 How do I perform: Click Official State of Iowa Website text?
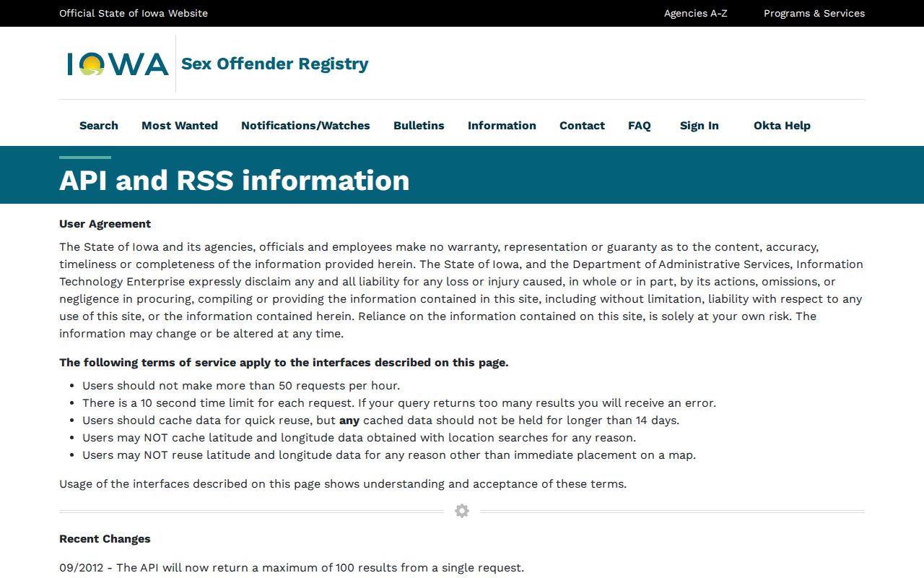tap(134, 13)
